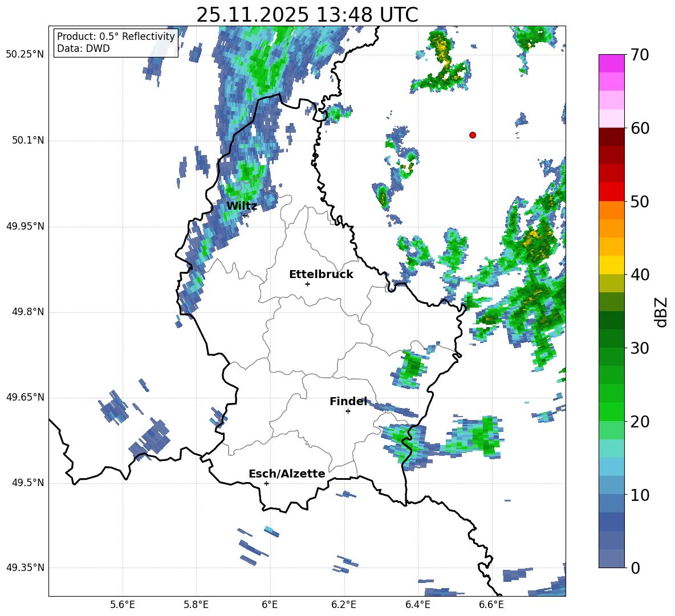Click the 70 label on the colorbar

[x=640, y=55]
